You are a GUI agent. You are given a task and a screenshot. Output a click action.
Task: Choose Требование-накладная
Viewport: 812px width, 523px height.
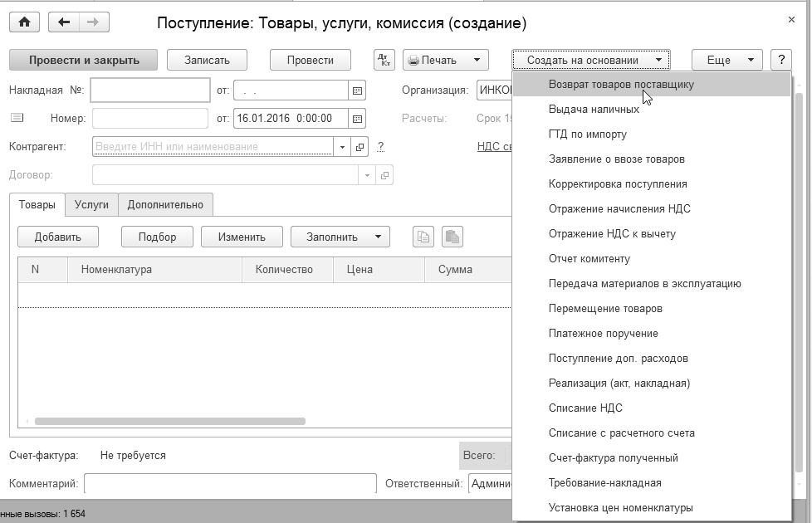tap(652, 482)
